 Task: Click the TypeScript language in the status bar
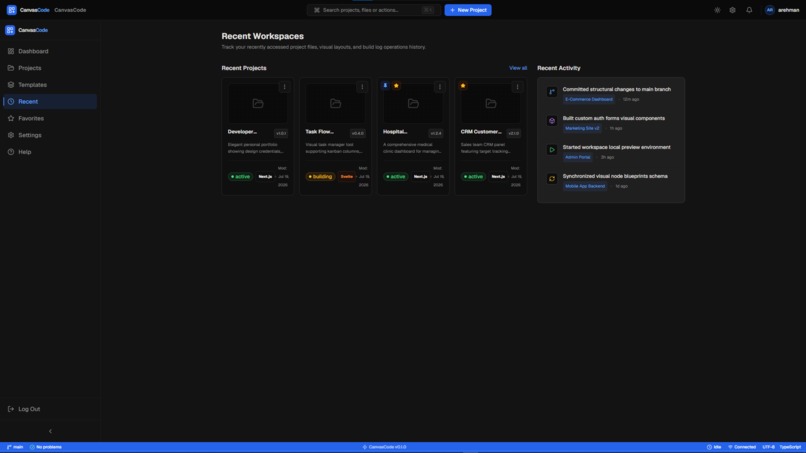(x=790, y=447)
